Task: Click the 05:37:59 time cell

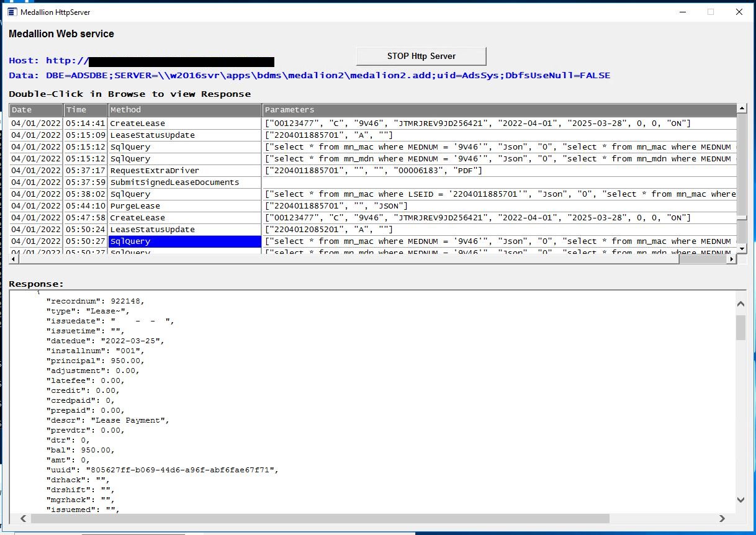Action: coord(86,182)
